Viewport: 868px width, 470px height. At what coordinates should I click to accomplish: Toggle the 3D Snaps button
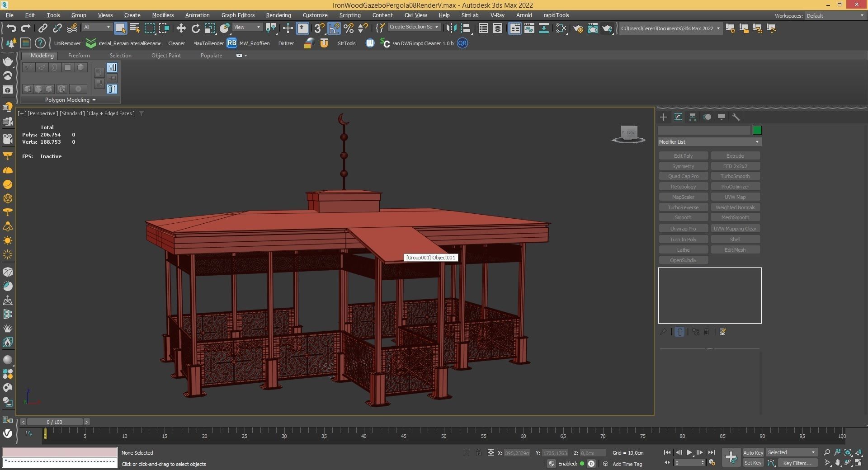coord(319,28)
